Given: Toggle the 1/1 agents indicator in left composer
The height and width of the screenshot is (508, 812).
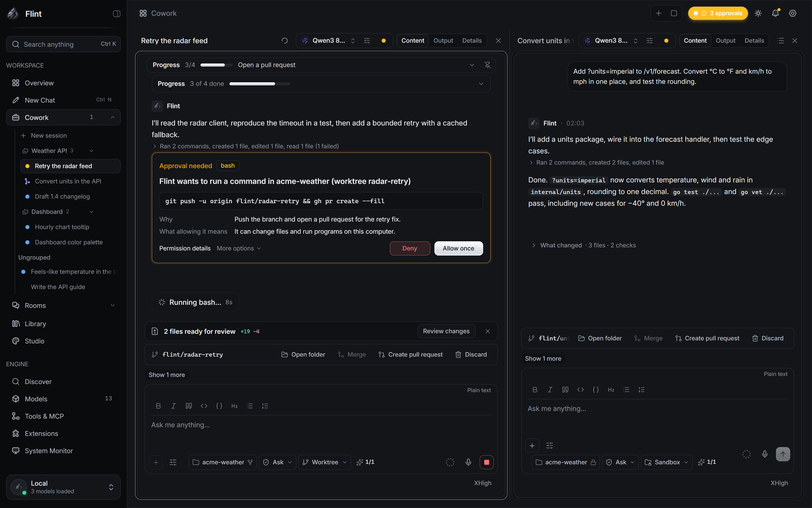Looking at the screenshot, I should click(x=365, y=462).
